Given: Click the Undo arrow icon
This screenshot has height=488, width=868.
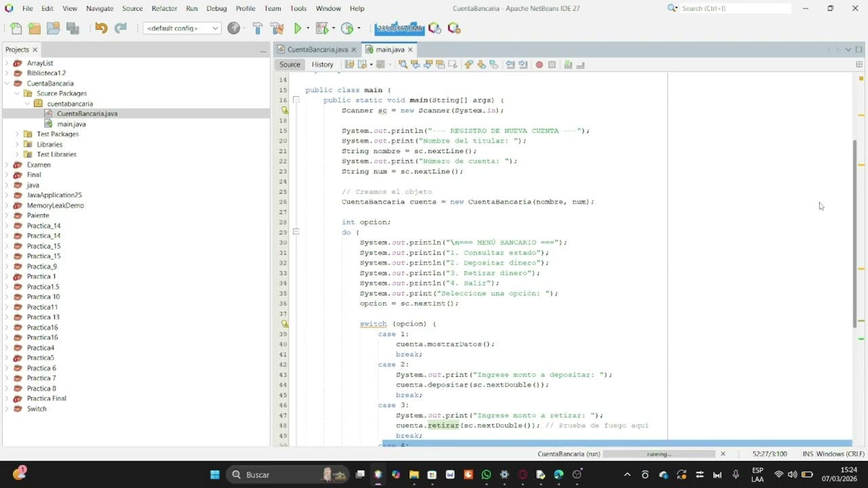Looking at the screenshot, I should tap(101, 28).
